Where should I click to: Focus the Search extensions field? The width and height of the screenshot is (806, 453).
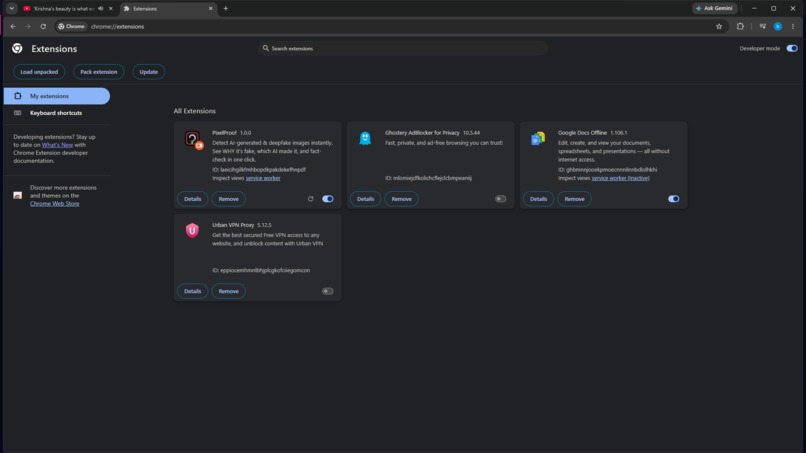403,48
